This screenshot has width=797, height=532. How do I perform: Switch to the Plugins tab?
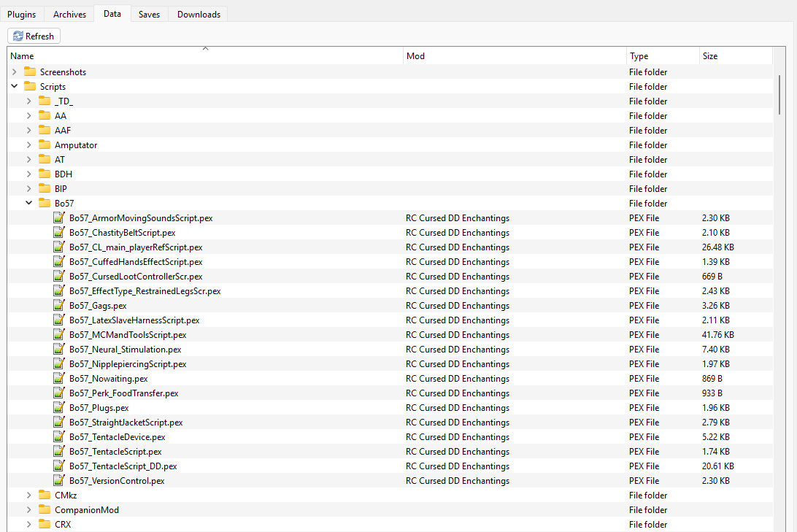pos(22,14)
